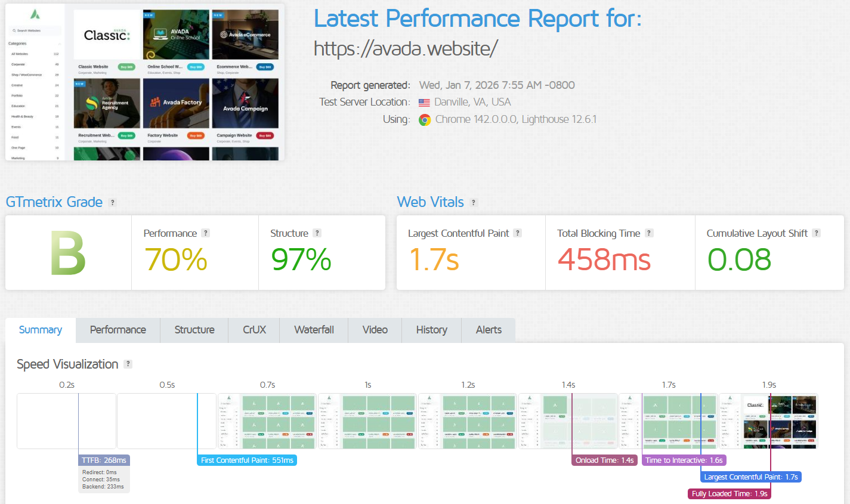
Task: Click the 70% Performance score
Action: (x=175, y=260)
